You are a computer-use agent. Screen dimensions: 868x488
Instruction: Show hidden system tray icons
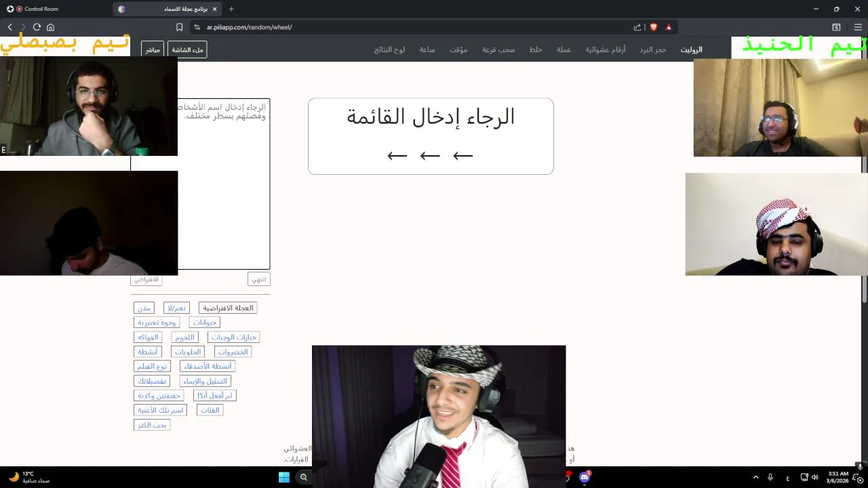(755, 477)
